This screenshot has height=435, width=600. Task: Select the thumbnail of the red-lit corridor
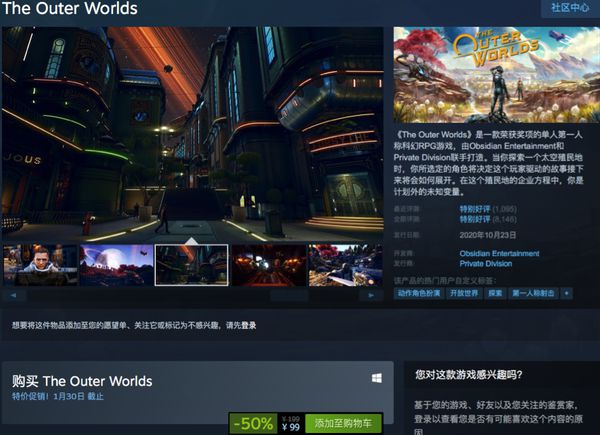pos(269,265)
